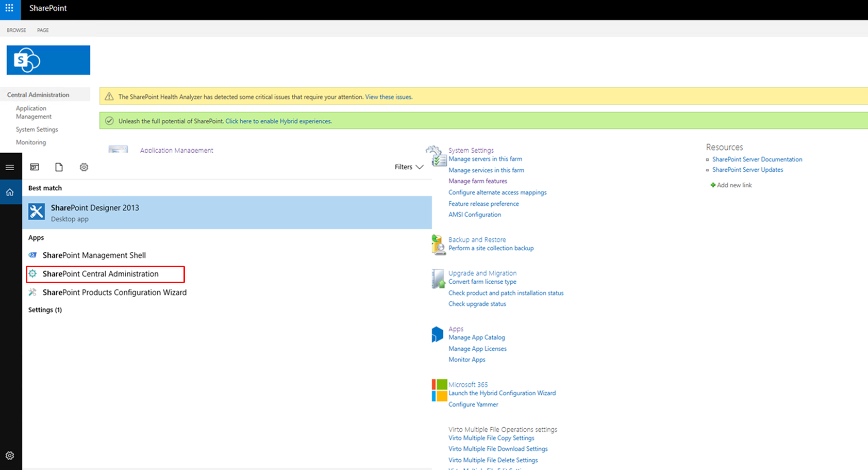
Task: Open SharePoint Products Configuration Wizard
Action: 114,292
